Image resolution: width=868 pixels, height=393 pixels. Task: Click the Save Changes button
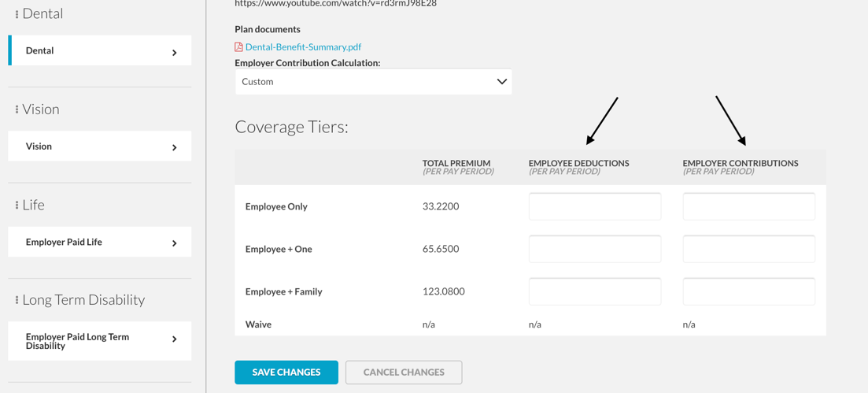click(x=286, y=373)
